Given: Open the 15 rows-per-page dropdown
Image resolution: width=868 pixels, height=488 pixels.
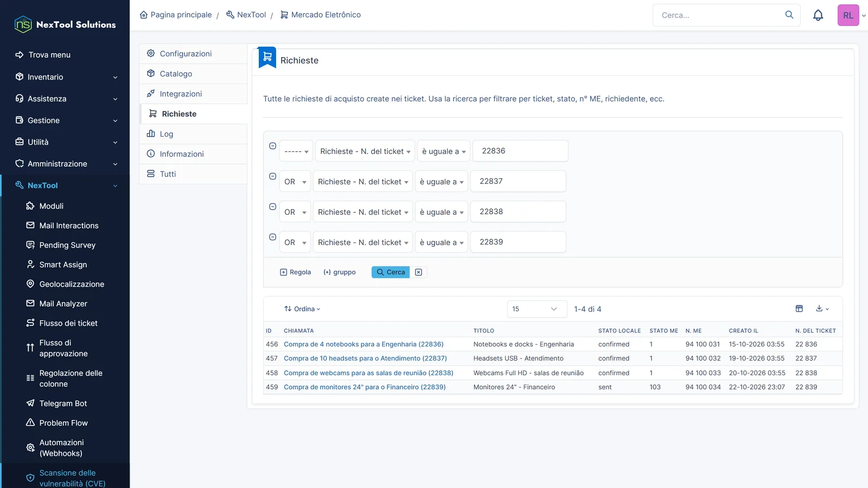Looking at the screenshot, I should [537, 309].
